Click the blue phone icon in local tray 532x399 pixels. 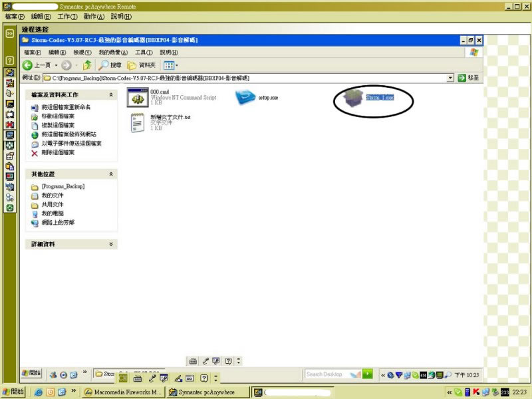pyautogui.click(x=467, y=392)
